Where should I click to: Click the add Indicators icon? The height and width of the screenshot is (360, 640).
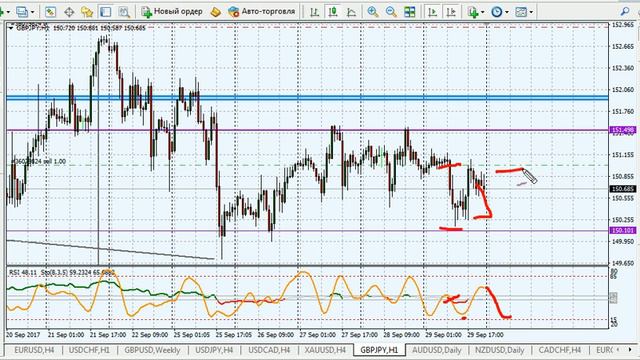(473, 12)
